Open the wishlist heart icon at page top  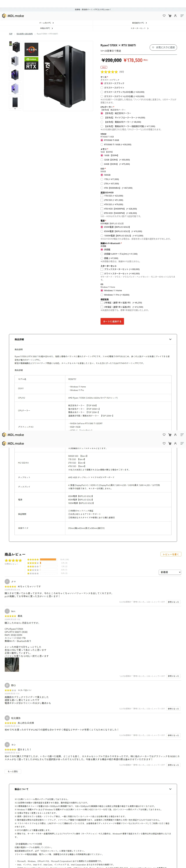point(164,16)
